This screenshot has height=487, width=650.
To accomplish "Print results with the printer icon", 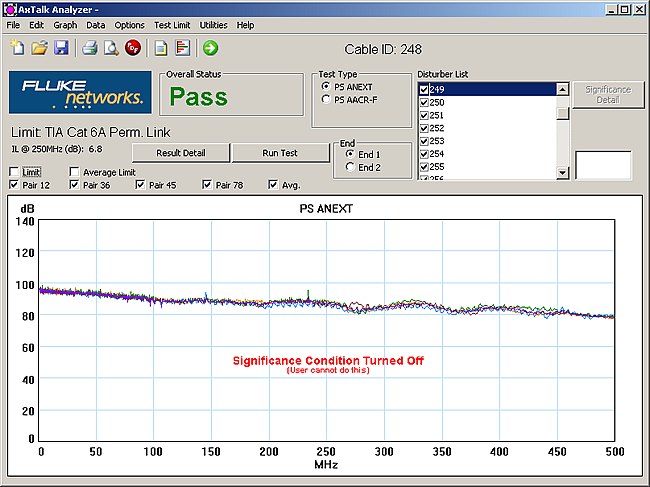I will 89,48.
